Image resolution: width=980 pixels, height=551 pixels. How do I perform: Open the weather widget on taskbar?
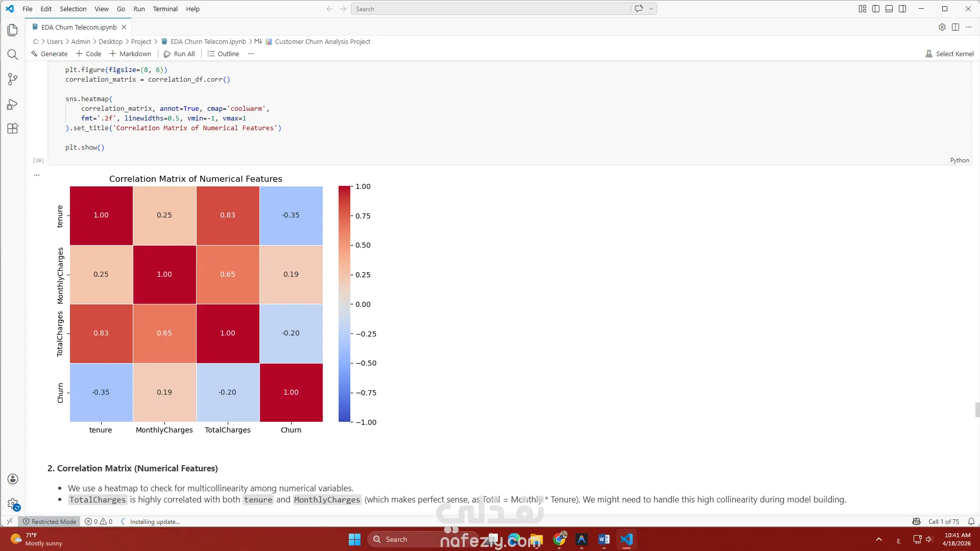click(37, 539)
